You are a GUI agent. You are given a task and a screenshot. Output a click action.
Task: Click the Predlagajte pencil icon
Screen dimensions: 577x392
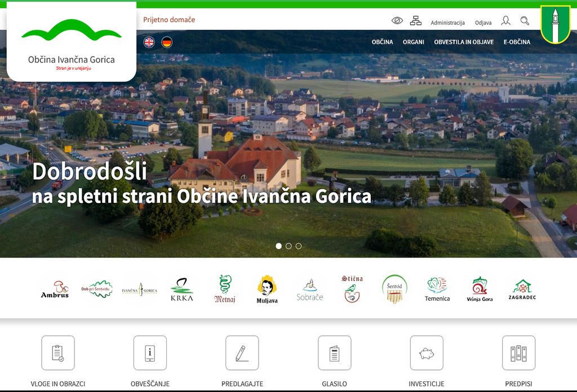tap(242, 353)
